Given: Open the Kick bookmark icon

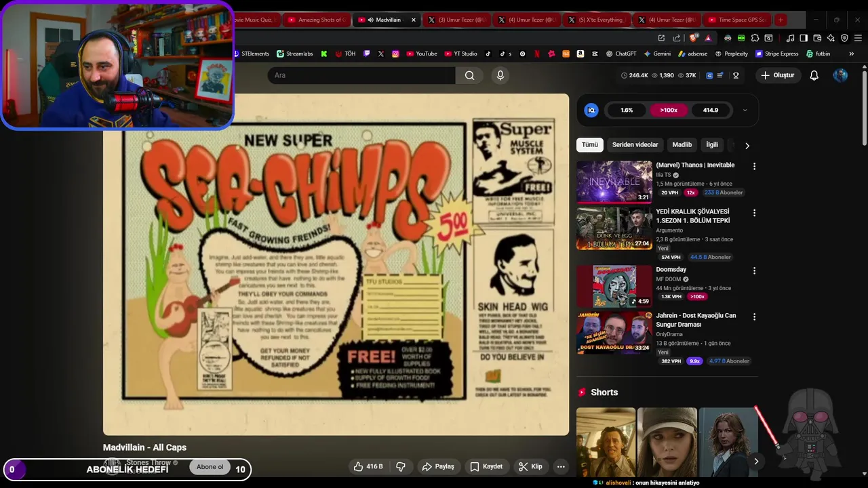Looking at the screenshot, I should 324,54.
